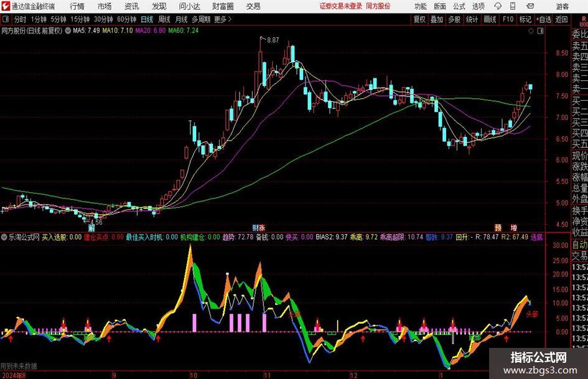Open the 选项 menu

pos(478,6)
